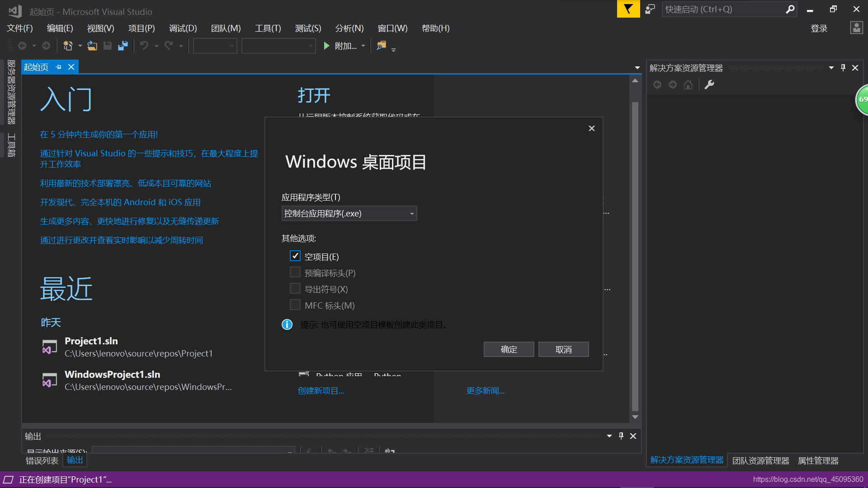Screen dimensions: 868x488
Task: Open the feedback icon in title bar
Action: 650,9
